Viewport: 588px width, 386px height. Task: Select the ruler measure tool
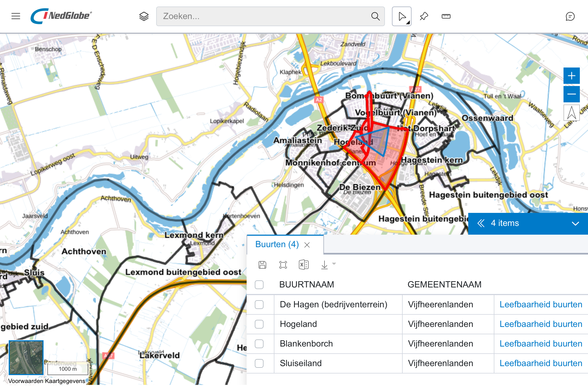tap(446, 16)
